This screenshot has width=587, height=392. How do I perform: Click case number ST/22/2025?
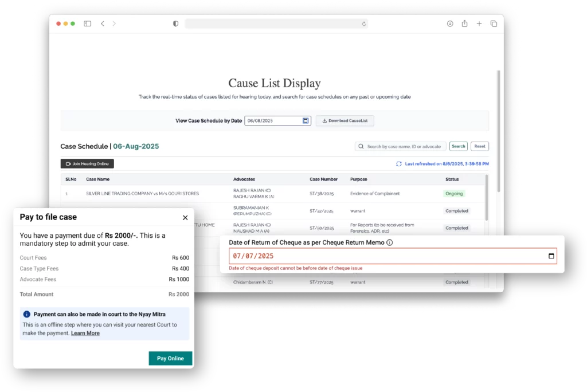[x=321, y=211]
